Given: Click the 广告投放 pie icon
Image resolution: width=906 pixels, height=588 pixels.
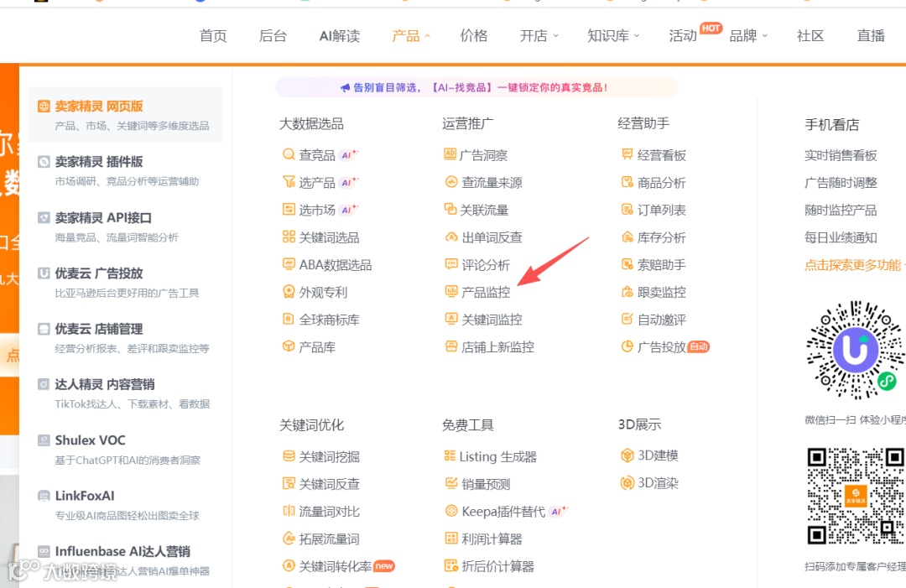Looking at the screenshot, I should [x=627, y=346].
